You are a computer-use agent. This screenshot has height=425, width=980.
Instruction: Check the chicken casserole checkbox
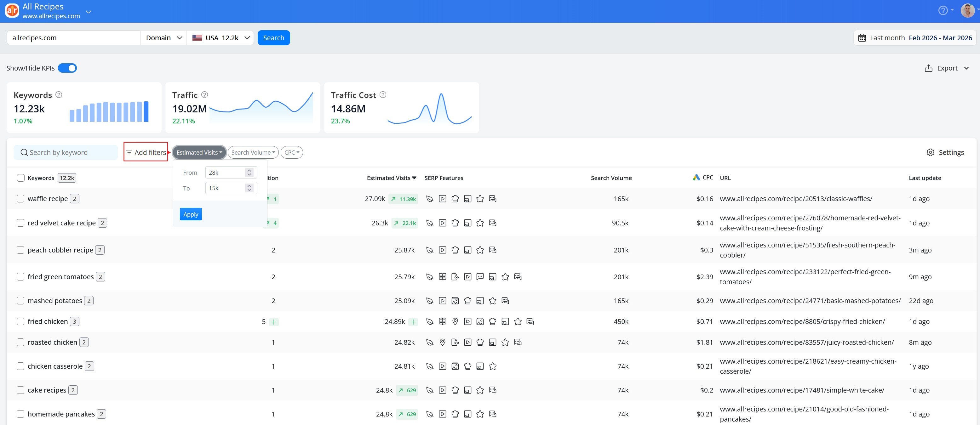tap(20, 366)
